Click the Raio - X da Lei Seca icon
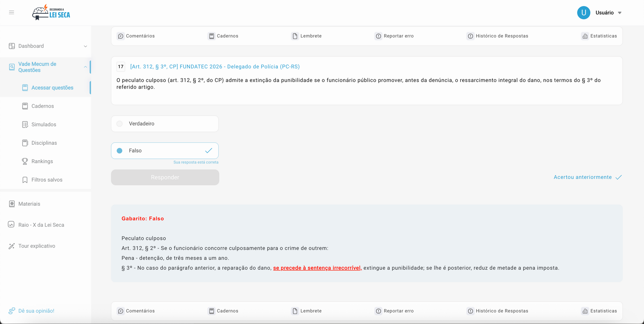The width and height of the screenshot is (644, 324). (x=11, y=224)
